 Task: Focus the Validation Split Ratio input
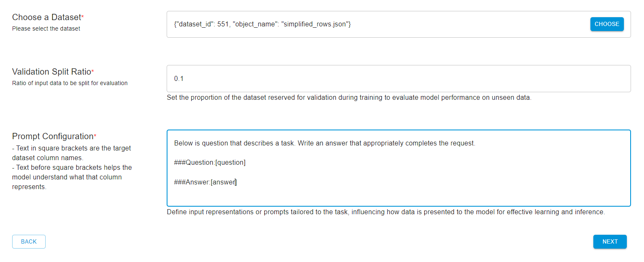[x=398, y=78]
